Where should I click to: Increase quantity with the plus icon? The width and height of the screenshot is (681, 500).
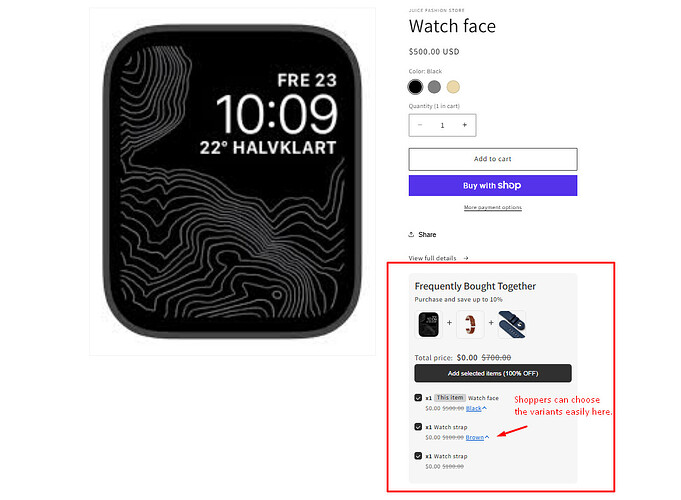click(x=464, y=125)
